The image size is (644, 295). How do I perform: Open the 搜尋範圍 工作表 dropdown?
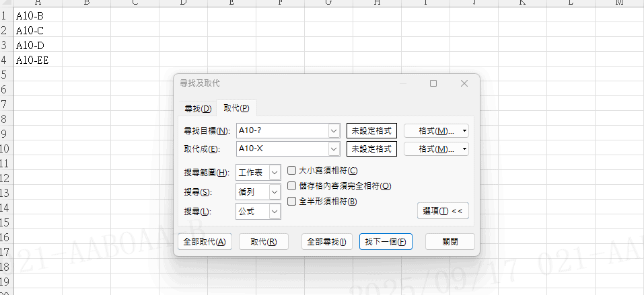[274, 173]
